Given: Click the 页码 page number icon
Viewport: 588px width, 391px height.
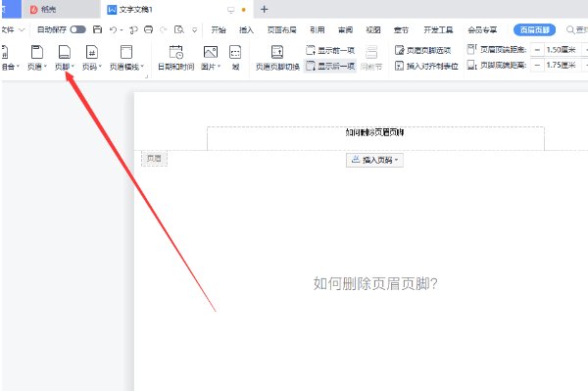Looking at the screenshot, I should (92, 52).
